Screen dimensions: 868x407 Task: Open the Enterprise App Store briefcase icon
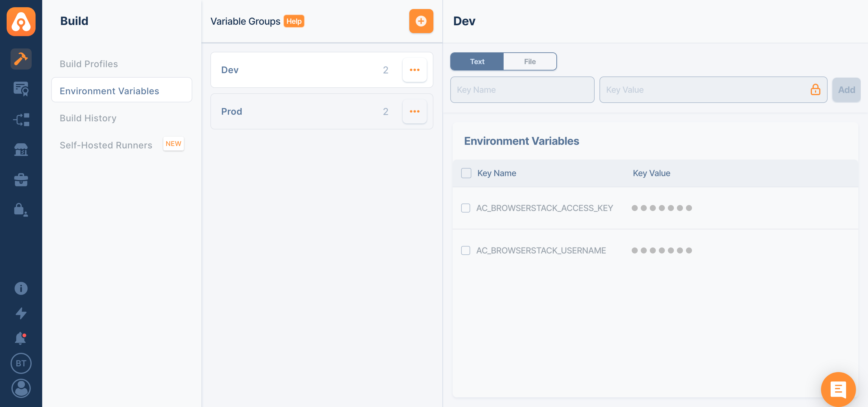click(x=21, y=180)
